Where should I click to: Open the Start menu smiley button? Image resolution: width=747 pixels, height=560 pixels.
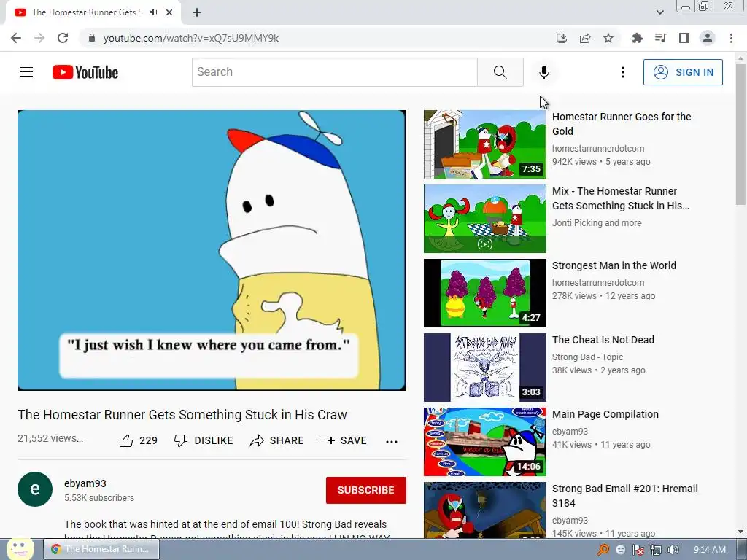pyautogui.click(x=20, y=548)
